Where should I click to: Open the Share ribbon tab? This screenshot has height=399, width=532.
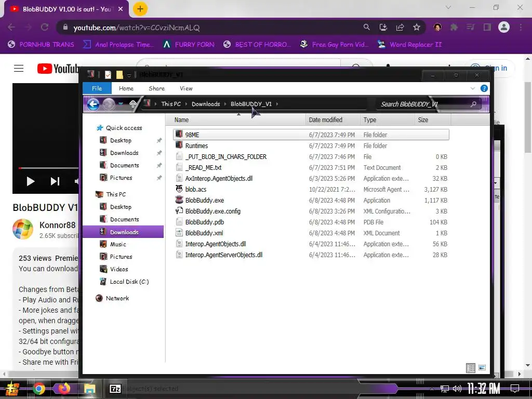point(157,88)
